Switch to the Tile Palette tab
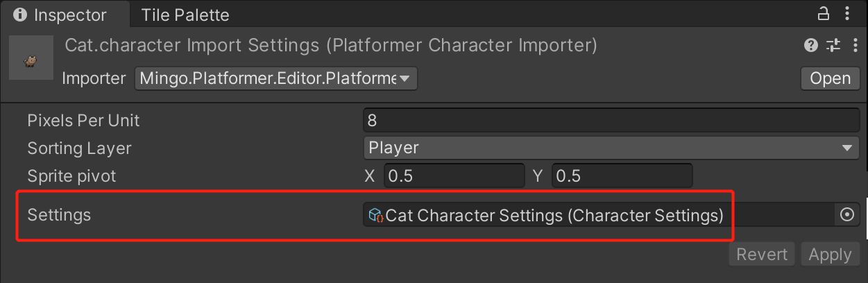Screen dimensions: 868x283 point(185,15)
